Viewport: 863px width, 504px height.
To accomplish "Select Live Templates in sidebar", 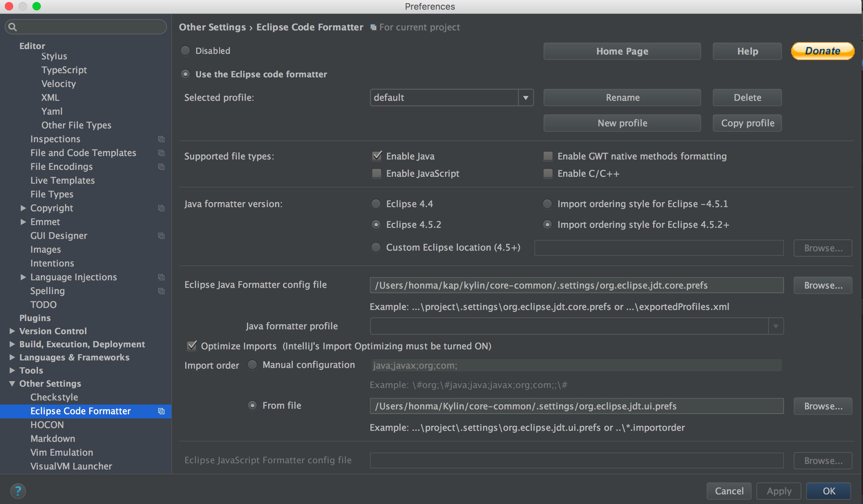I will [x=62, y=181].
